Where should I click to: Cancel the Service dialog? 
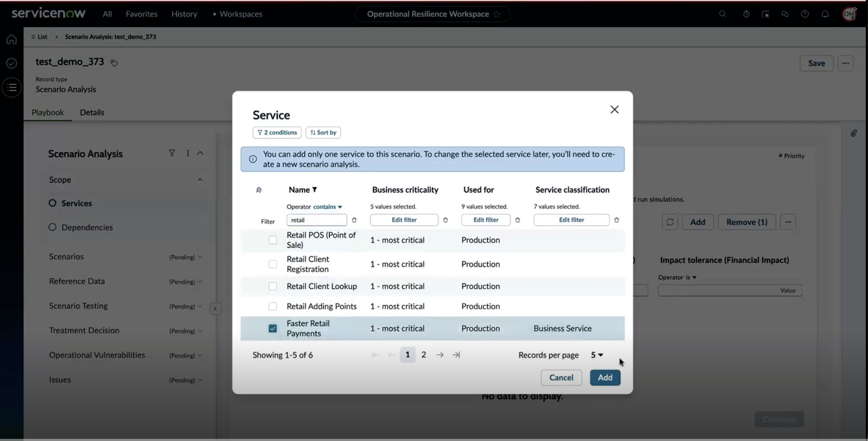click(x=561, y=378)
